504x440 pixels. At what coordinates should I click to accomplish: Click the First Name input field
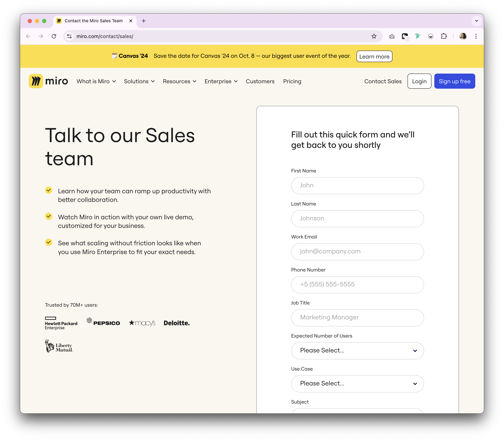357,186
